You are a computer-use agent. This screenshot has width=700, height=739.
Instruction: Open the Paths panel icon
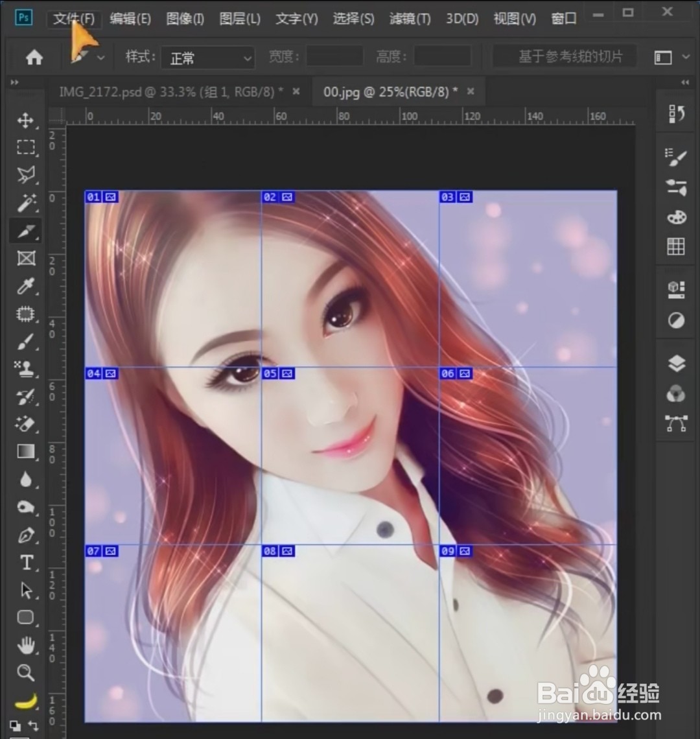[677, 423]
